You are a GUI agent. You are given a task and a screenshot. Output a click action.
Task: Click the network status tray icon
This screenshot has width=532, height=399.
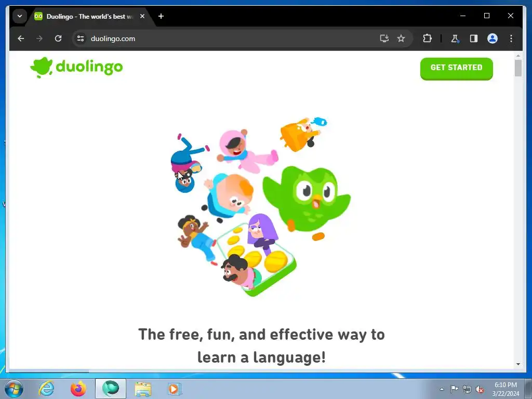click(x=467, y=389)
